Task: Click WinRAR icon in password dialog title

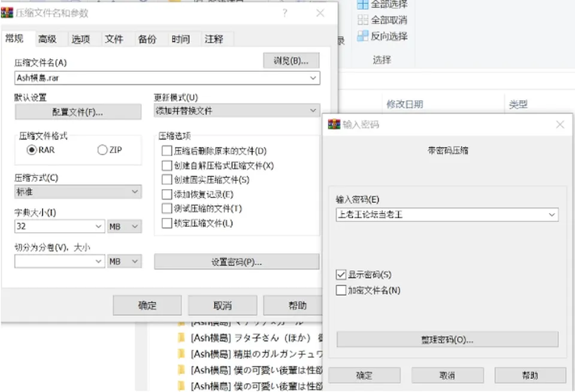Action: pyautogui.click(x=334, y=124)
